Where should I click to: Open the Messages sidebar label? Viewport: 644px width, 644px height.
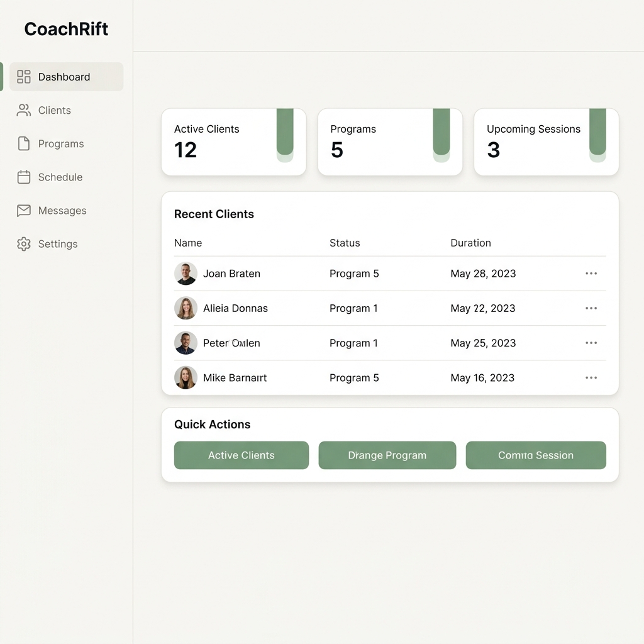(x=62, y=211)
